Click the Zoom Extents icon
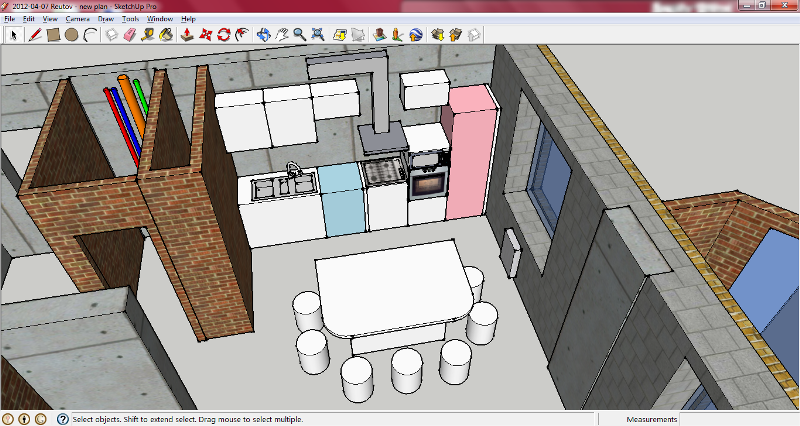This screenshot has height=426, width=800. pyautogui.click(x=318, y=34)
